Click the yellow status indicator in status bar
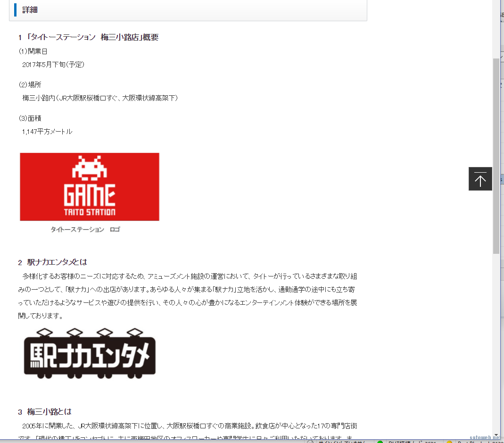Viewport: 504px width, 443px height. [x=449, y=442]
